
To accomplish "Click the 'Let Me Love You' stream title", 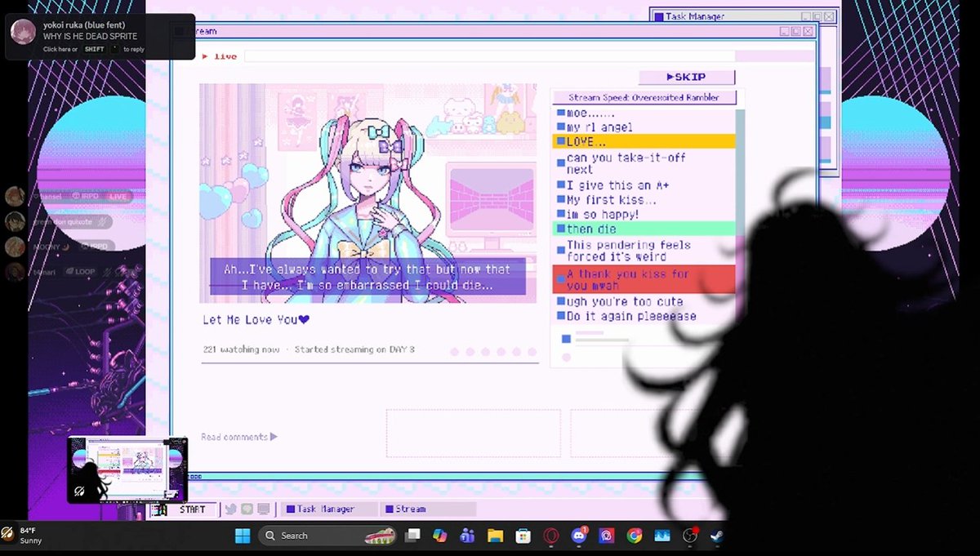I will click(256, 320).
